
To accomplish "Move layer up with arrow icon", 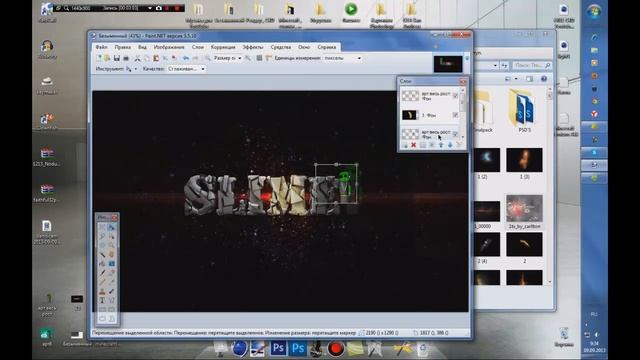I will [x=441, y=145].
